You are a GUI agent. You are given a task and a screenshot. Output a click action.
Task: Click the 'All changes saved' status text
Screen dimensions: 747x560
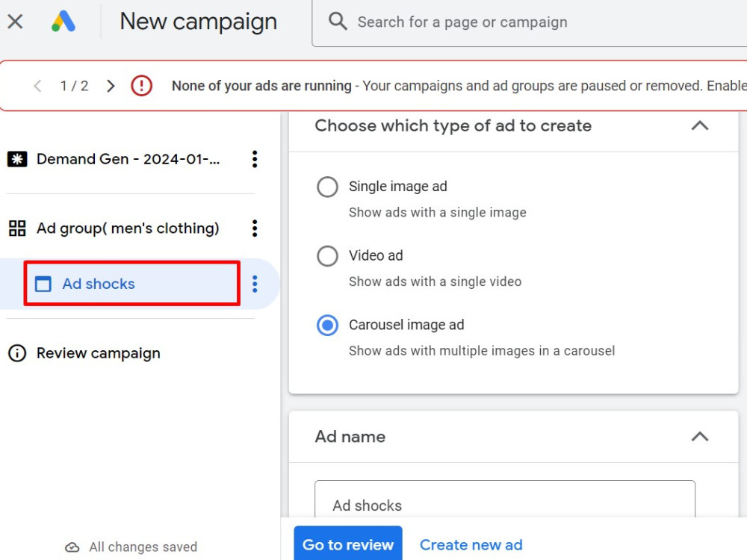pyautogui.click(x=143, y=547)
